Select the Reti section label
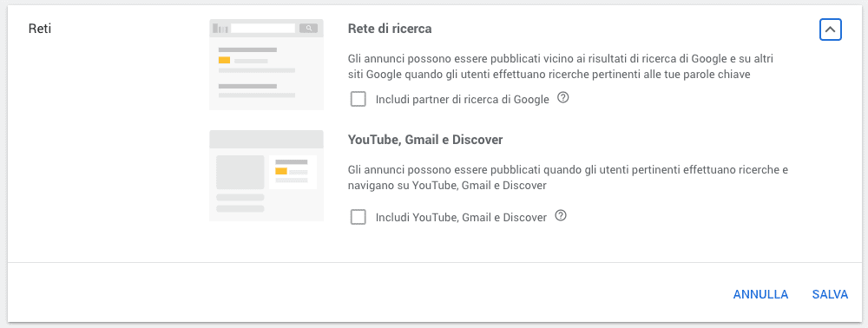The image size is (868, 328). pos(40,29)
